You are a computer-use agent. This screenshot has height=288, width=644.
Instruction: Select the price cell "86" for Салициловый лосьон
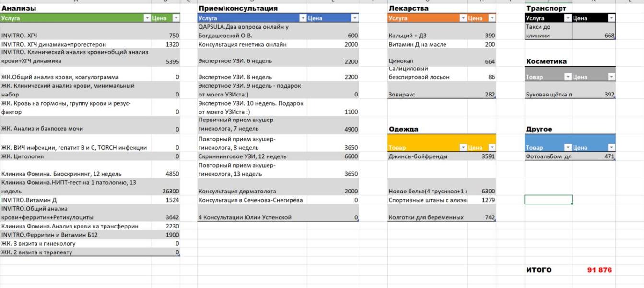(480, 73)
